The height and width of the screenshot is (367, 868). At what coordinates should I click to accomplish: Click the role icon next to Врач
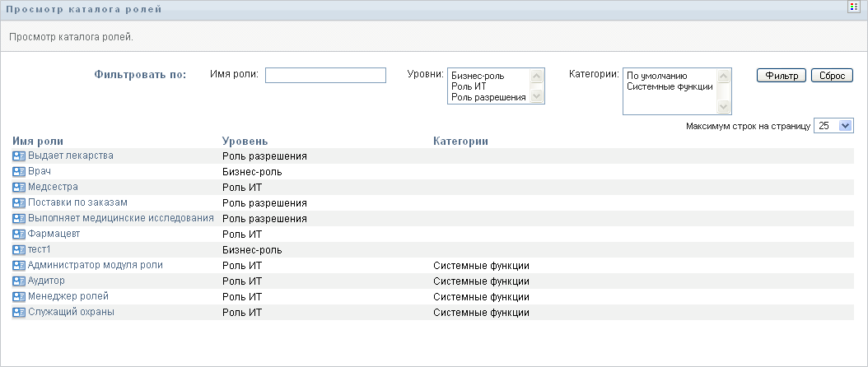tap(19, 171)
